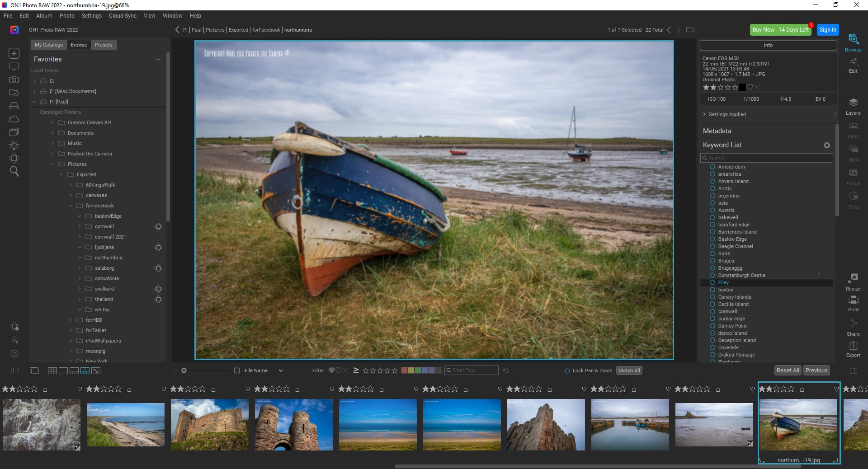The width and height of the screenshot is (868, 469).
Task: Go to previous image arrow
Action: click(669, 30)
